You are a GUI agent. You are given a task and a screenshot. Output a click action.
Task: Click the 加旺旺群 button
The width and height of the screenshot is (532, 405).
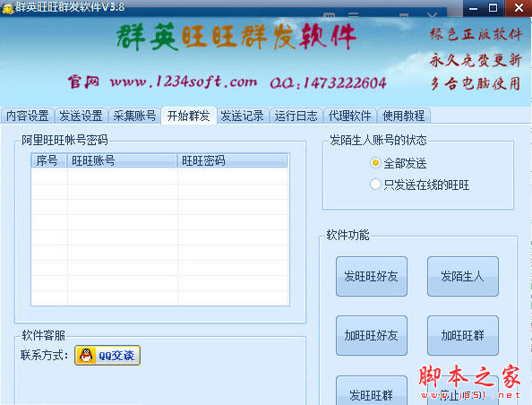pyautogui.click(x=463, y=336)
